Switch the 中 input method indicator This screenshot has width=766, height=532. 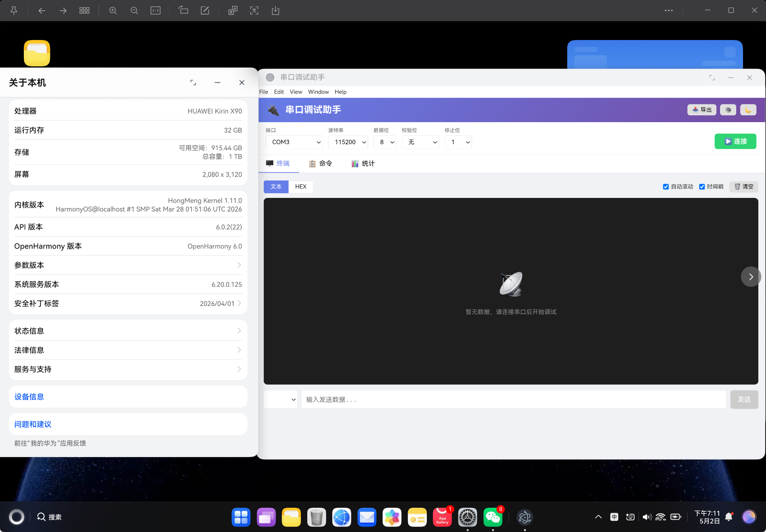pyautogui.click(x=614, y=517)
